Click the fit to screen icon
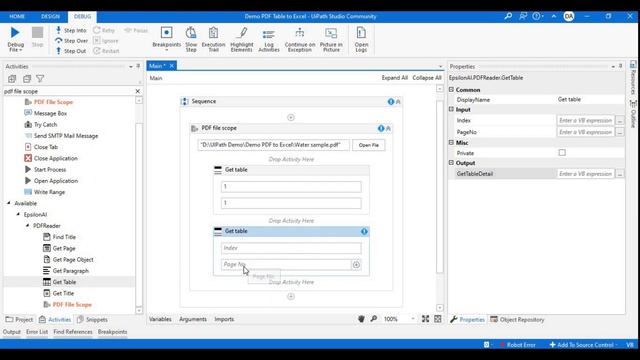The width and height of the screenshot is (640, 360). (425, 319)
